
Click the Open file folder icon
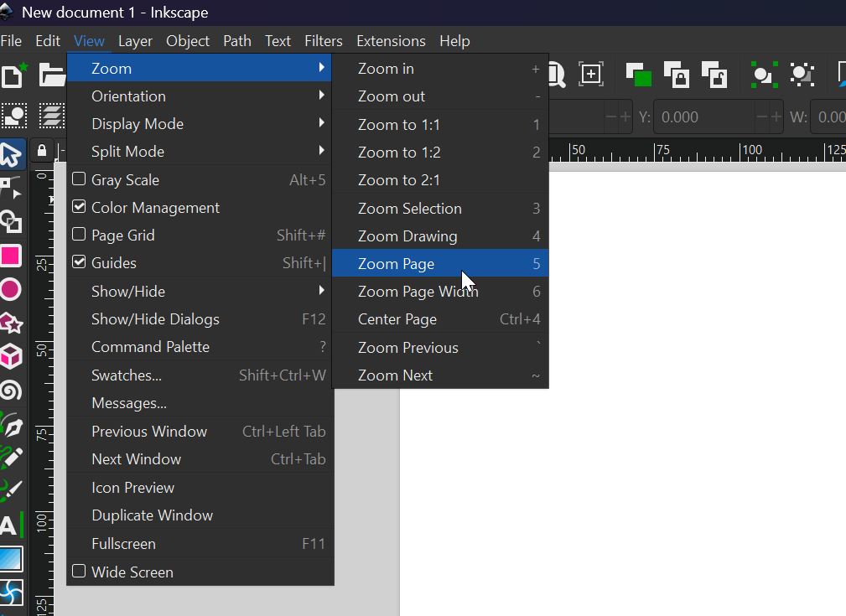(x=52, y=75)
